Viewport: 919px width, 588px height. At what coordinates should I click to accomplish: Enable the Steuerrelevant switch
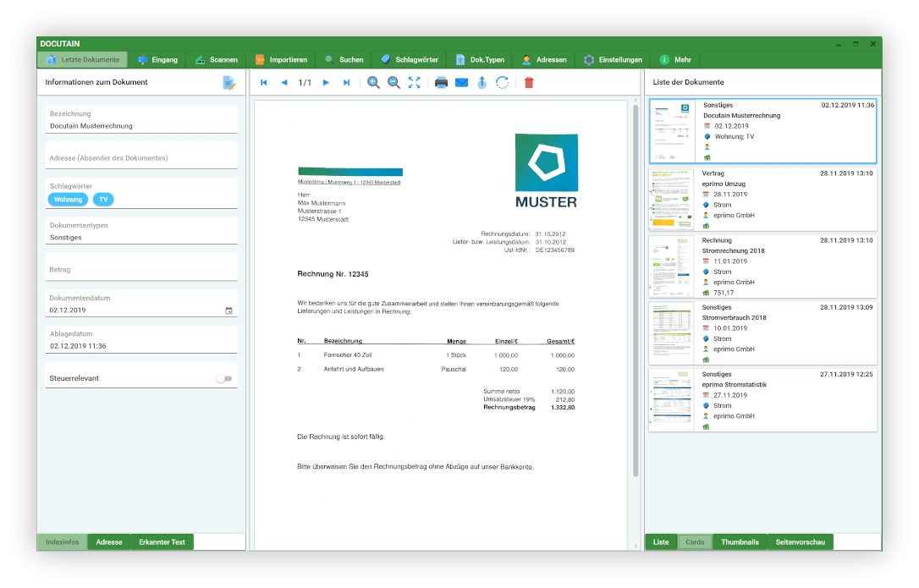point(224,378)
